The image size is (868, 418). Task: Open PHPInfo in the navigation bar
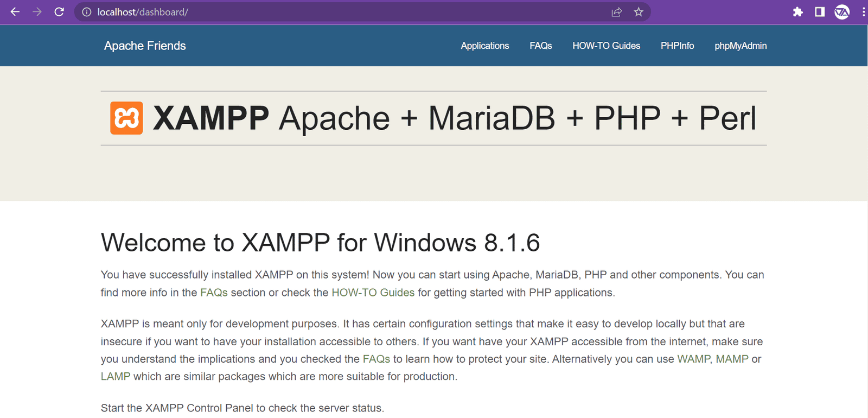[678, 46]
